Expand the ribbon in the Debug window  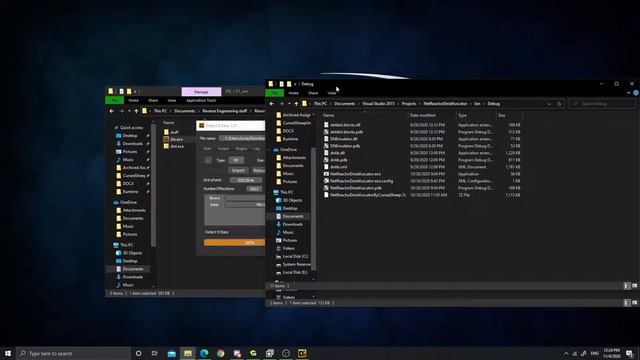[x=629, y=93]
